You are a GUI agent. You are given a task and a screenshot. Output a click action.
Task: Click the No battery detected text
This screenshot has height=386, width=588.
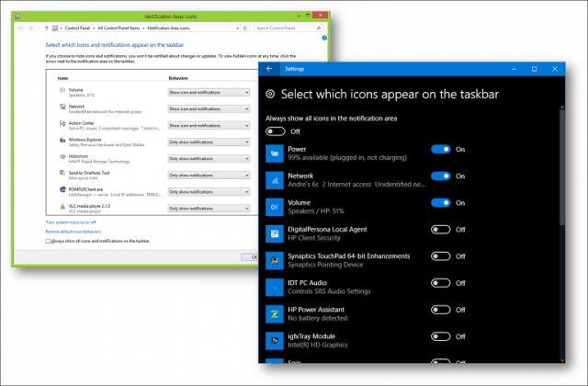pyautogui.click(x=318, y=318)
